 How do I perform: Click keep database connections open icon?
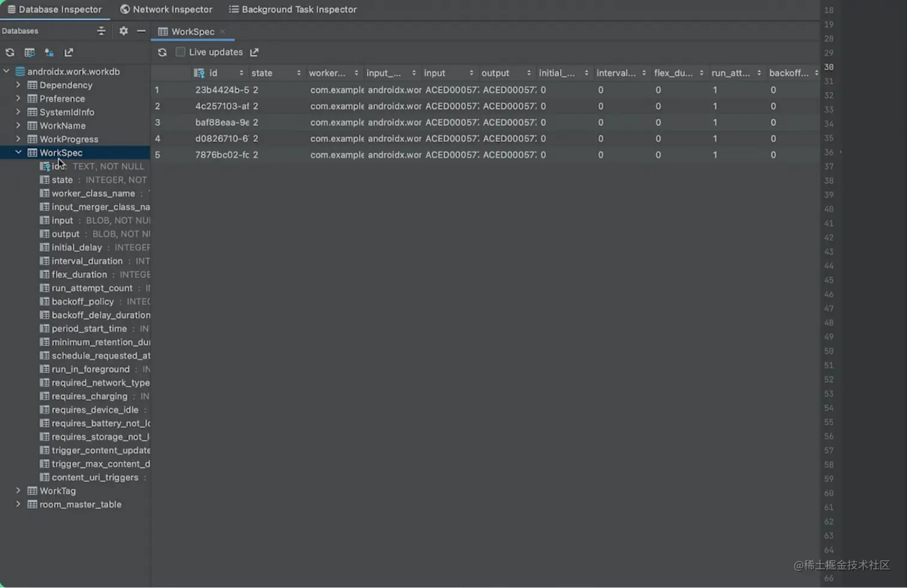49,53
